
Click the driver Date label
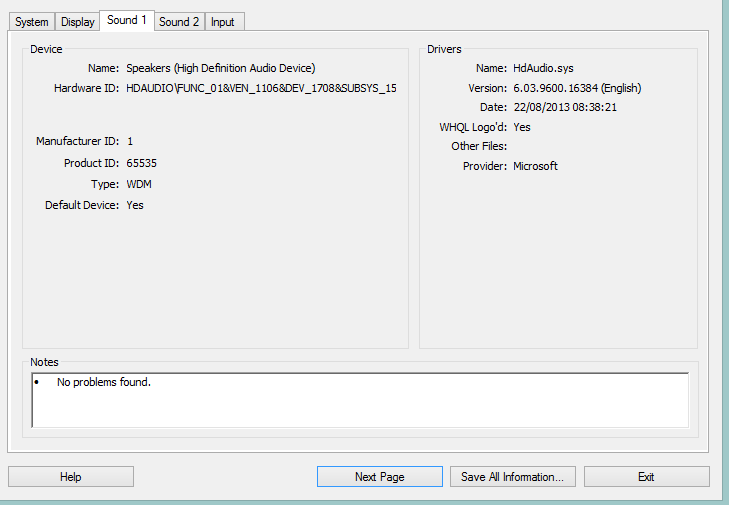(493, 107)
